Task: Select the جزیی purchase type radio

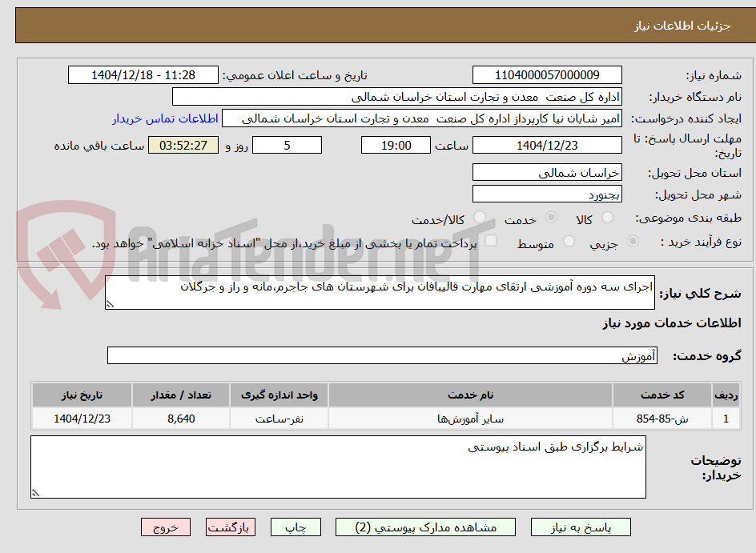Action: pyautogui.click(x=633, y=241)
